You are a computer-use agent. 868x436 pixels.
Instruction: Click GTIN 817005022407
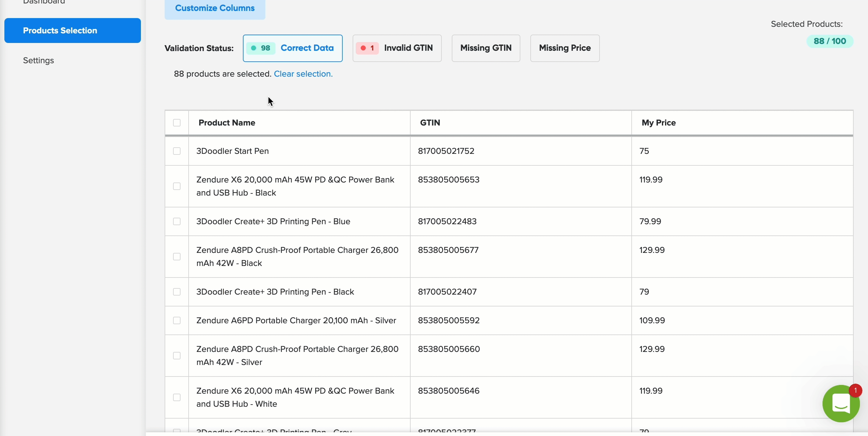pyautogui.click(x=447, y=291)
